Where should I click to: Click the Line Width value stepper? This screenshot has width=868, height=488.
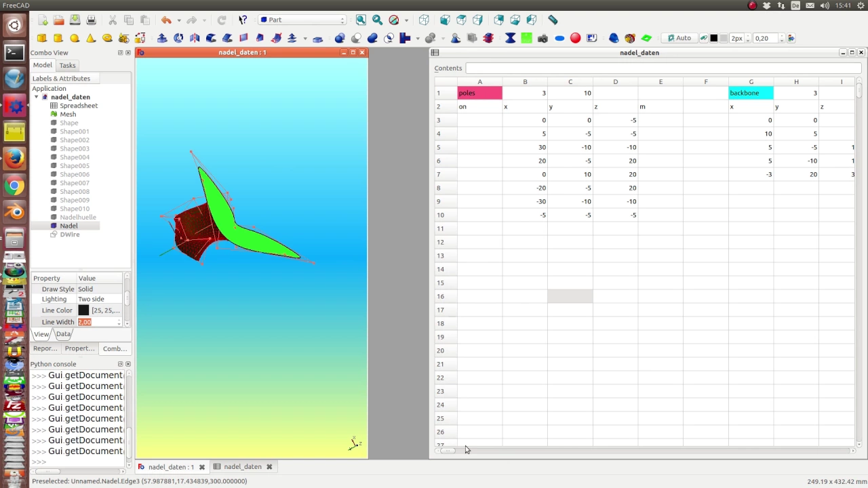pyautogui.click(x=119, y=323)
